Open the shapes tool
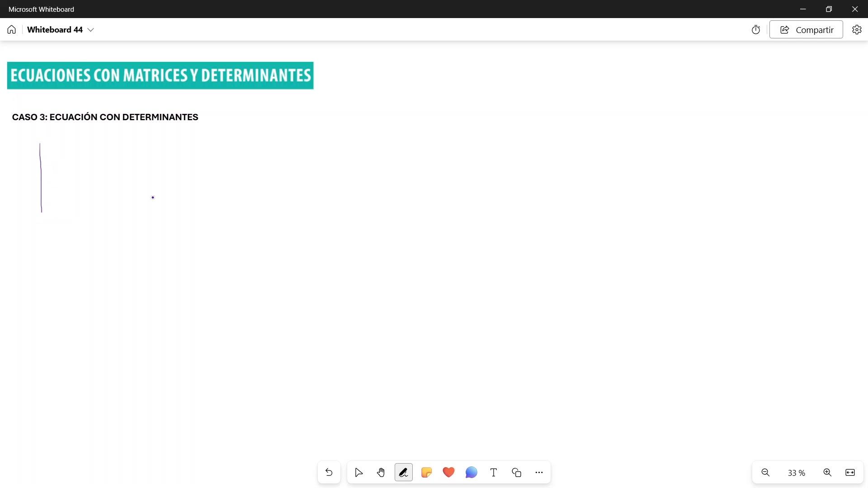Screen dimensions: 868x488 (x=516, y=473)
